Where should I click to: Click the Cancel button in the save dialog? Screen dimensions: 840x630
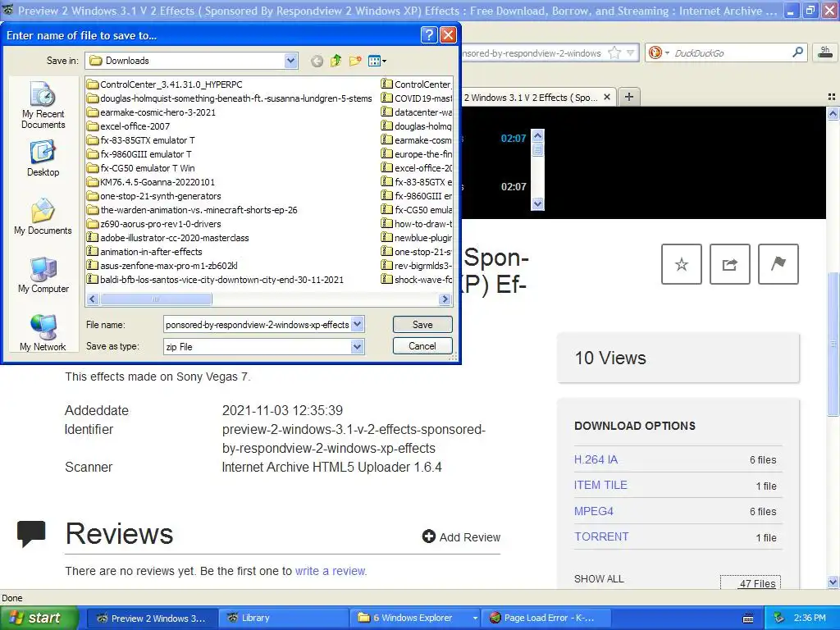pos(422,346)
